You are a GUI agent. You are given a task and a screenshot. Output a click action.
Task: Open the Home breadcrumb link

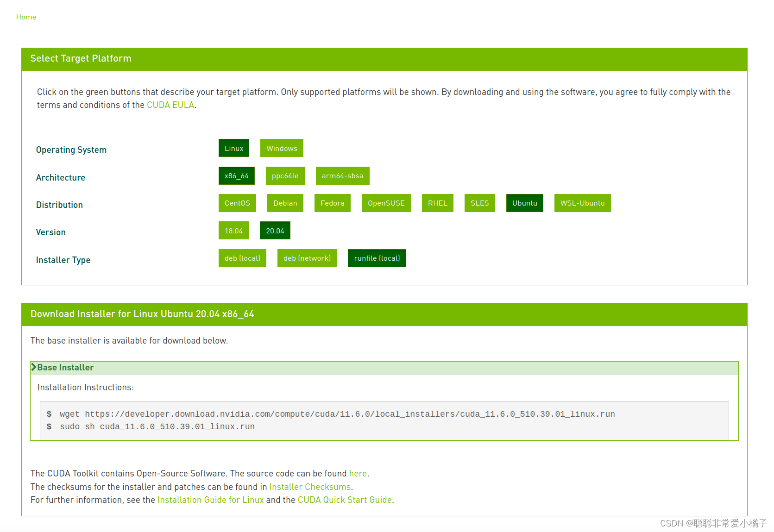tap(26, 17)
